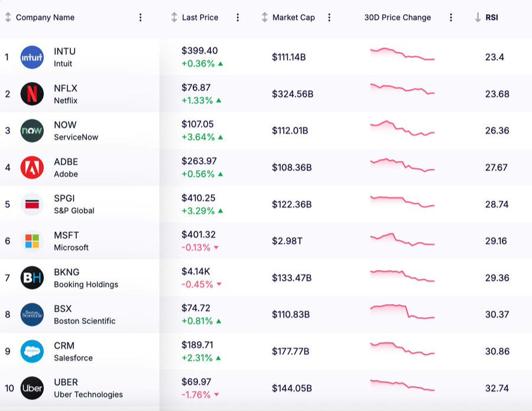The width and height of the screenshot is (532, 411).
Task: Click the 30.86 RSI value
Action: (x=497, y=351)
